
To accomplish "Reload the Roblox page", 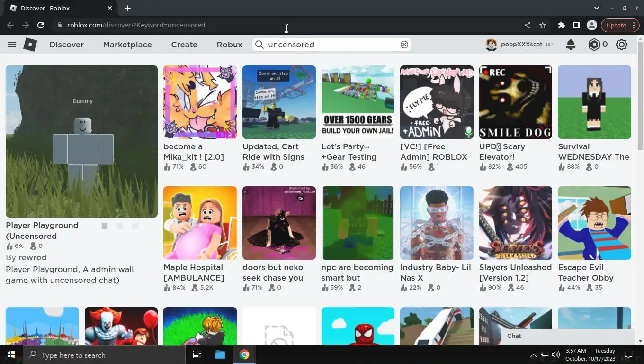I will [41, 25].
